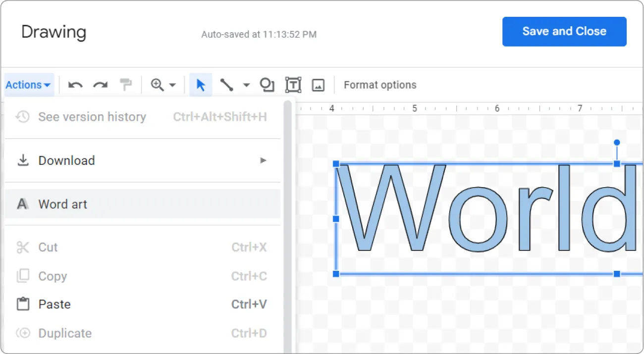This screenshot has height=354, width=644.
Task: Click the Insert image icon
Action: tap(318, 85)
